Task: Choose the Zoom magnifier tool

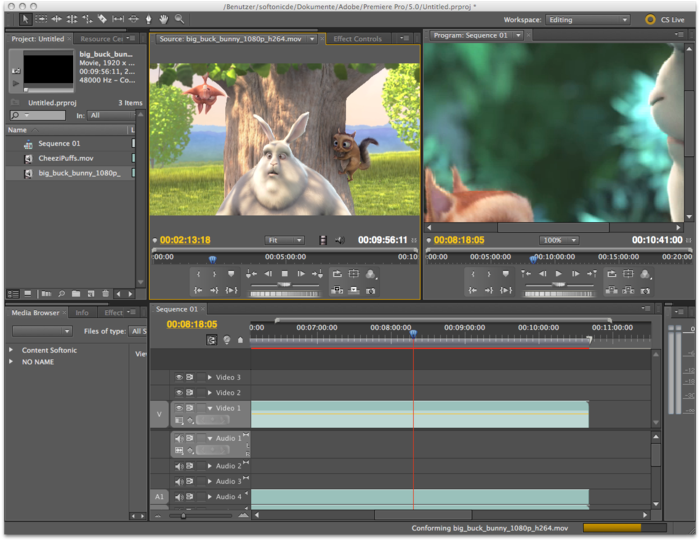Action: (179, 19)
